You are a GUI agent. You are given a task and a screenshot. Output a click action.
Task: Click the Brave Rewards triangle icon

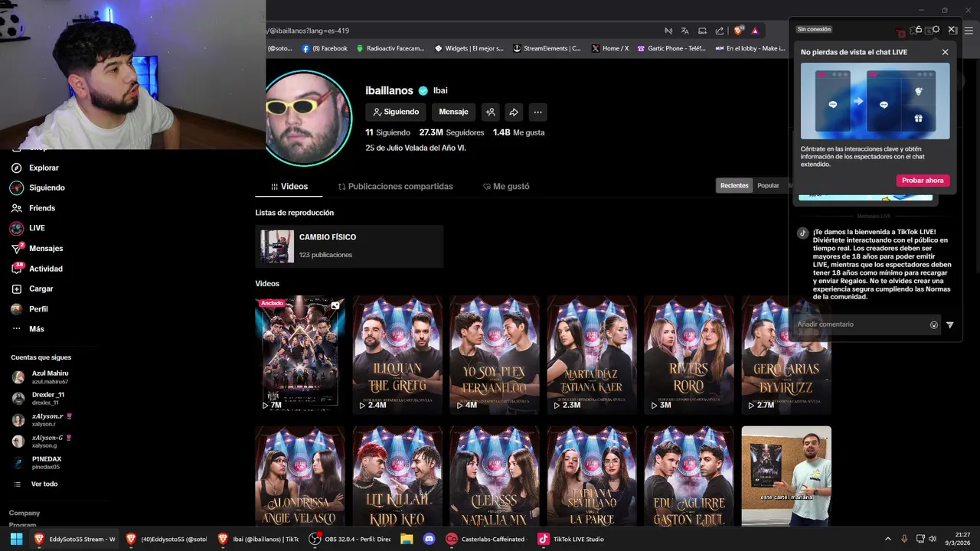[755, 31]
